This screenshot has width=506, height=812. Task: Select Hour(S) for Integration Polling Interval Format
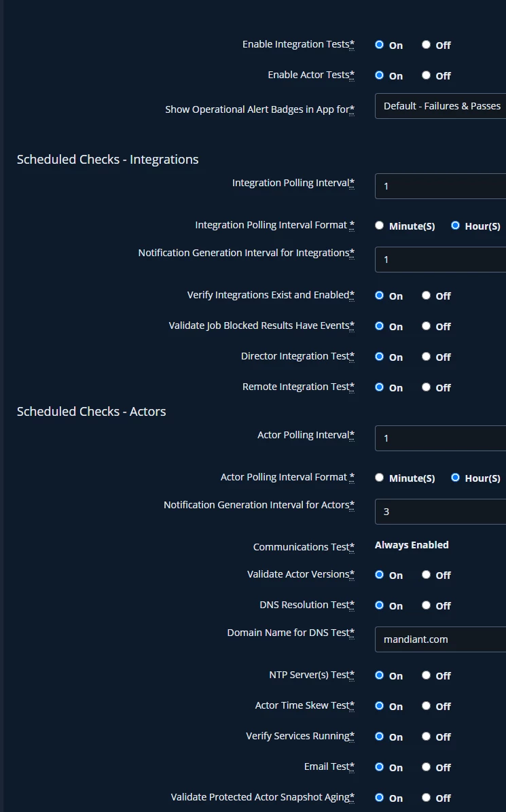[455, 226]
